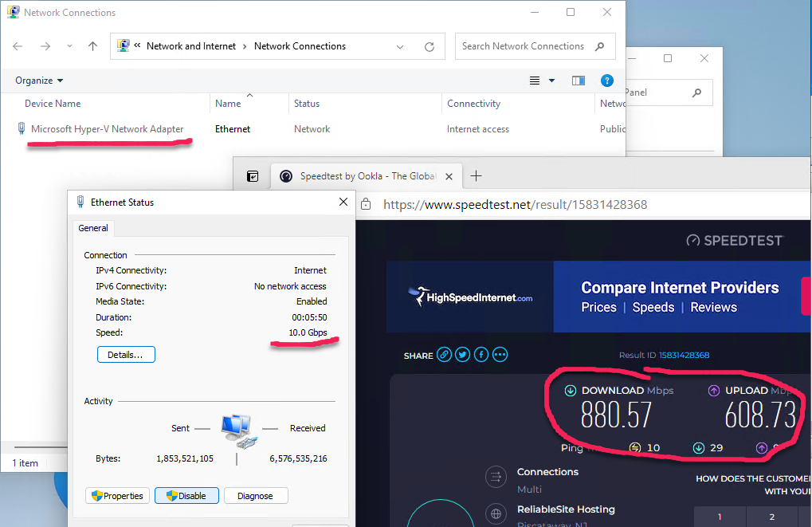This screenshot has height=527, width=812.
Task: Select the General tab in Ethernet Status
Action: (93, 228)
